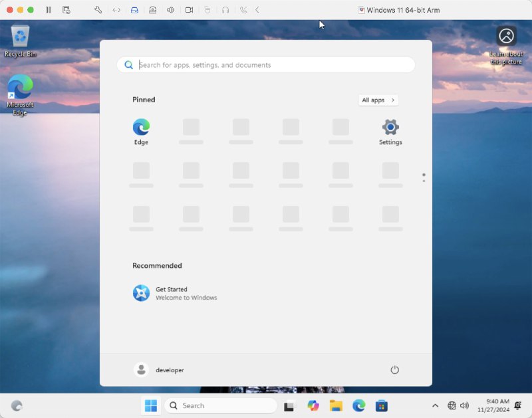Expand hidden icons in the system tray
The height and width of the screenshot is (418, 532).
[x=435, y=405]
